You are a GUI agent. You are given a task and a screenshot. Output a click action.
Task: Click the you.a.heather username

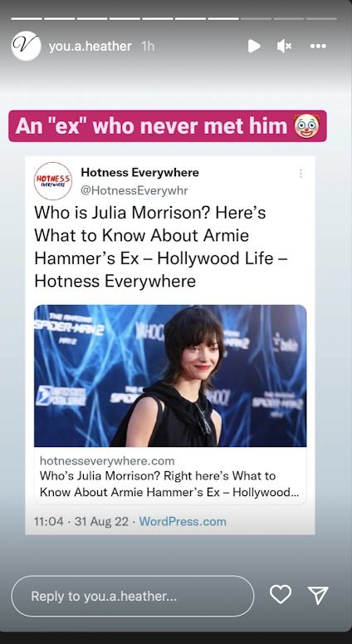(90, 46)
